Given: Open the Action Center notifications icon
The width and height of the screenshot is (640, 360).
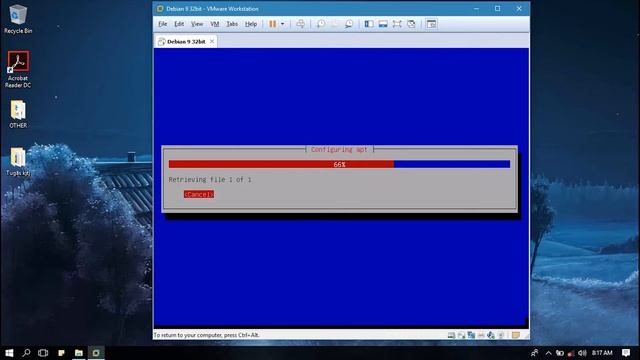Looking at the screenshot, I should point(626,353).
